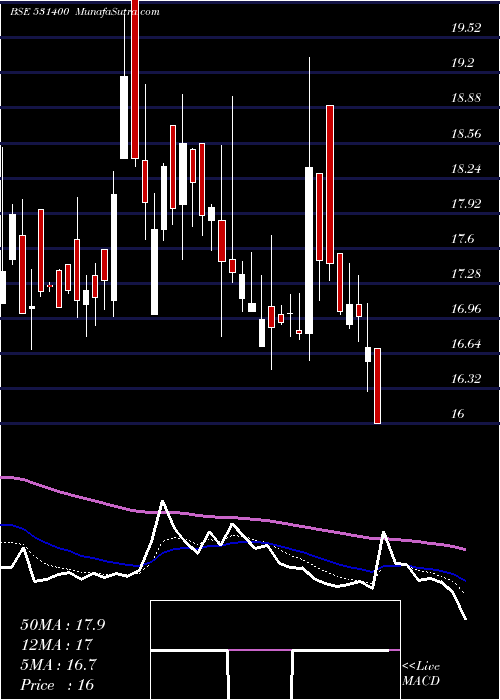Click the MunafaSutra.com label
Screen dimensions: 500x700
117,12
